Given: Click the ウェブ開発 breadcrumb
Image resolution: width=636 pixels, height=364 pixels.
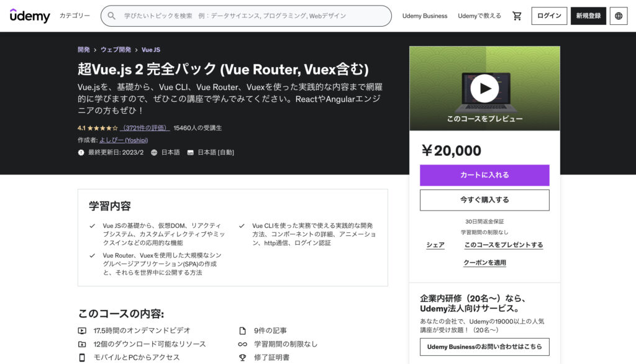Looking at the screenshot, I should point(116,50).
